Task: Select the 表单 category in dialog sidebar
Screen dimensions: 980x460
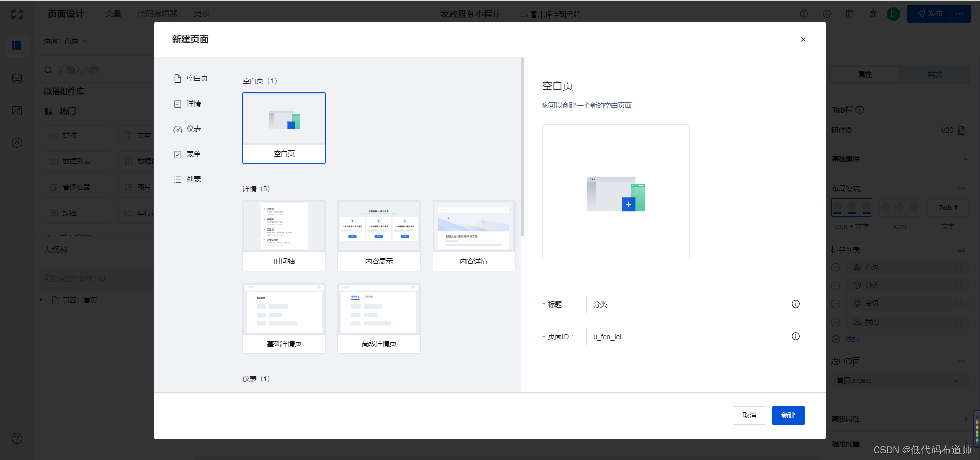Action: click(x=187, y=155)
